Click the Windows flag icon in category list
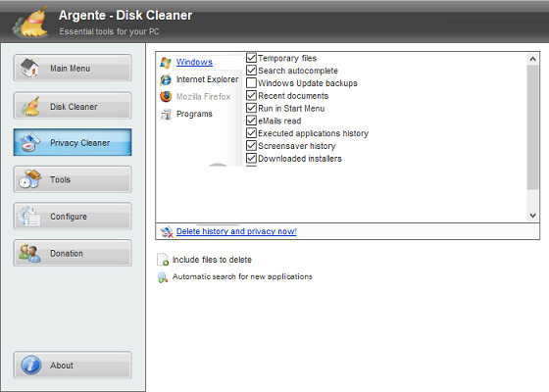The width and height of the screenshot is (549, 392). coord(166,63)
